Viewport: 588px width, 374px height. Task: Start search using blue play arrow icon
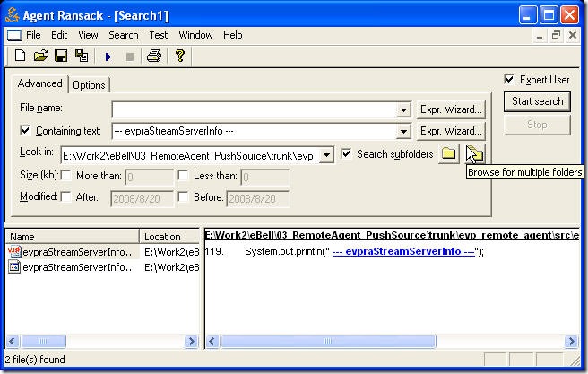click(108, 57)
